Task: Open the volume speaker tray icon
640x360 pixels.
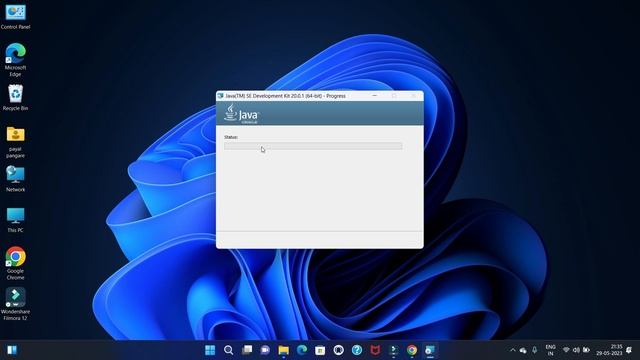Action: [576, 350]
